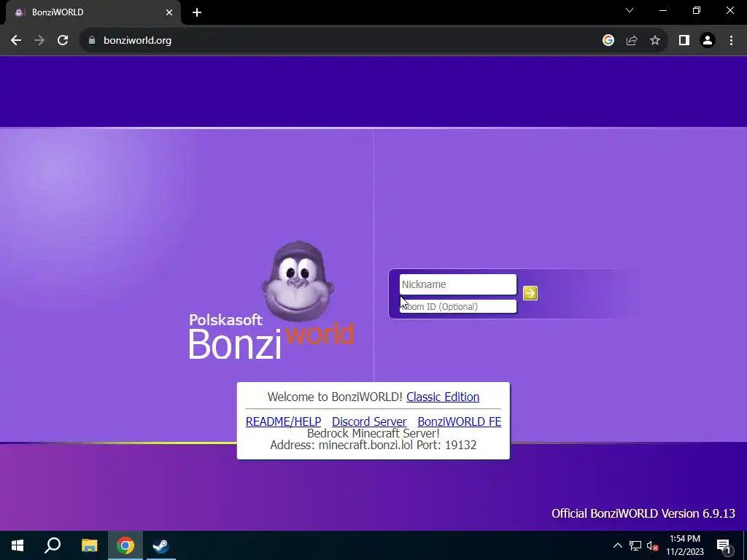Click the browser back arrow
The image size is (747, 560).
click(x=16, y=41)
